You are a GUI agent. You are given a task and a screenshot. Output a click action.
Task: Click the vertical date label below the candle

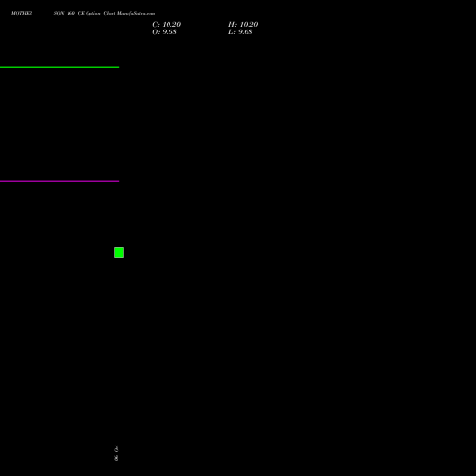click(x=116, y=453)
